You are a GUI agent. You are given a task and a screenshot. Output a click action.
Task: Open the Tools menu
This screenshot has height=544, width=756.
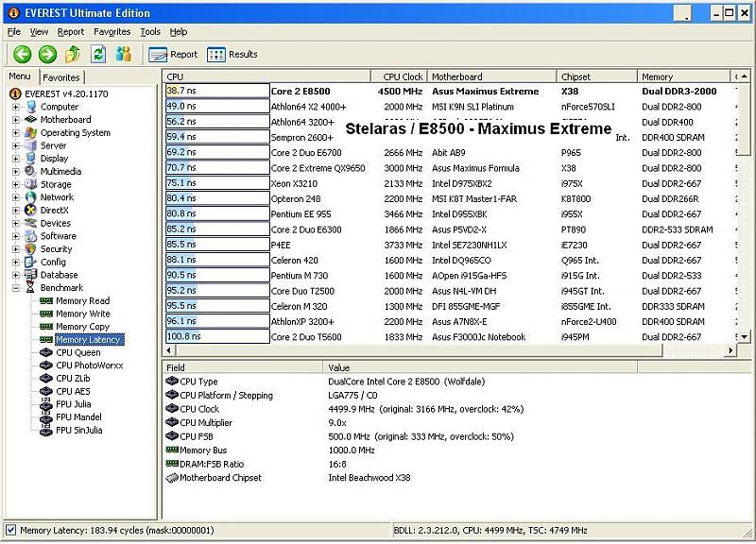click(150, 32)
